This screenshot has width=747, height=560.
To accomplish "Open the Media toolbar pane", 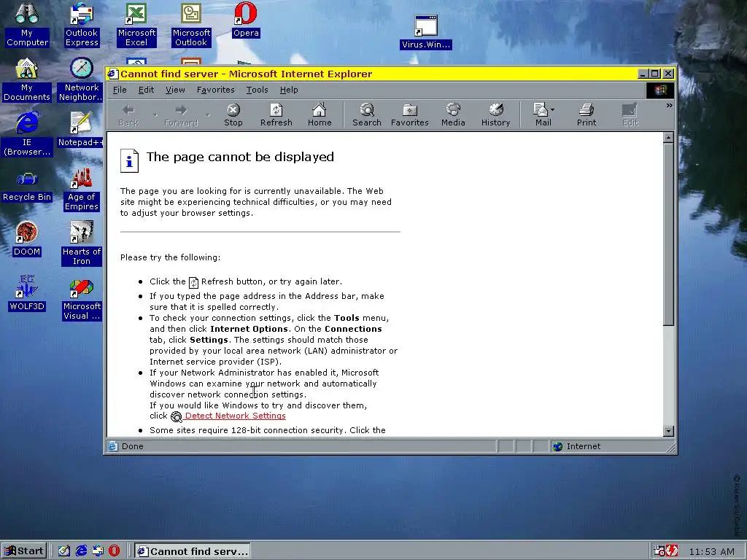I will [452, 115].
